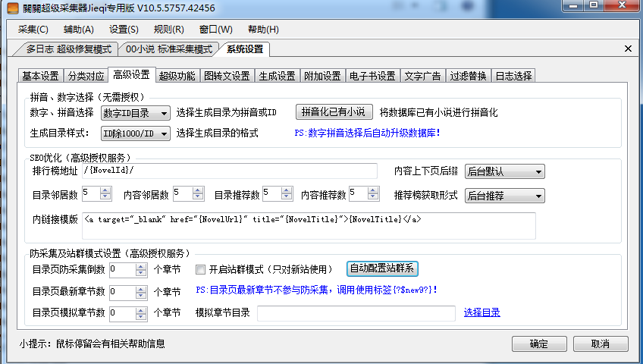Close the application window
The width and height of the screenshot is (643, 364).
pos(622,5)
